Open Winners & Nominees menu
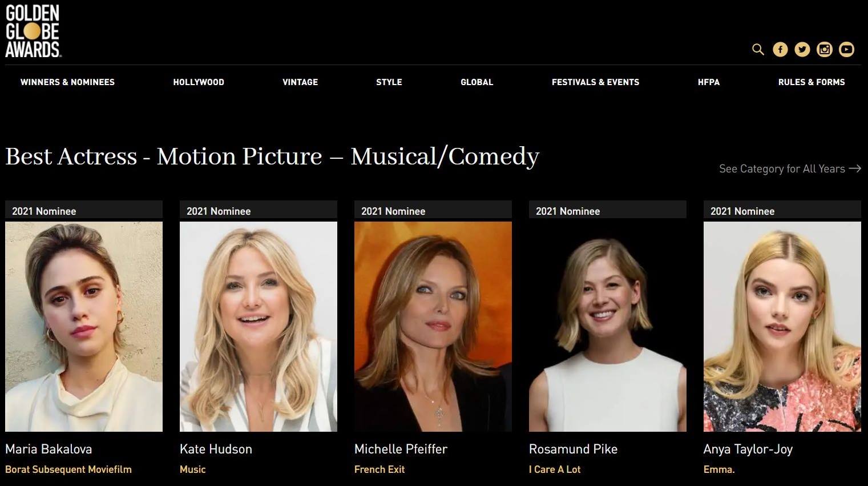The width and height of the screenshot is (868, 486). point(67,82)
